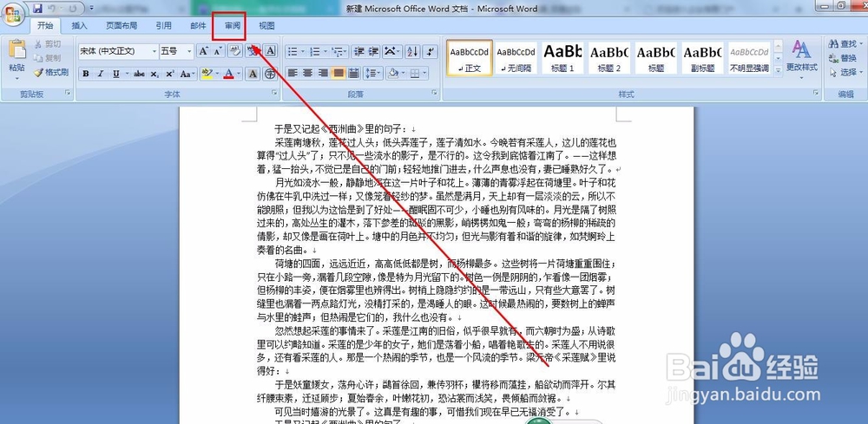Open the Font dialog launcher
The width and height of the screenshot is (868, 424).
point(274,94)
